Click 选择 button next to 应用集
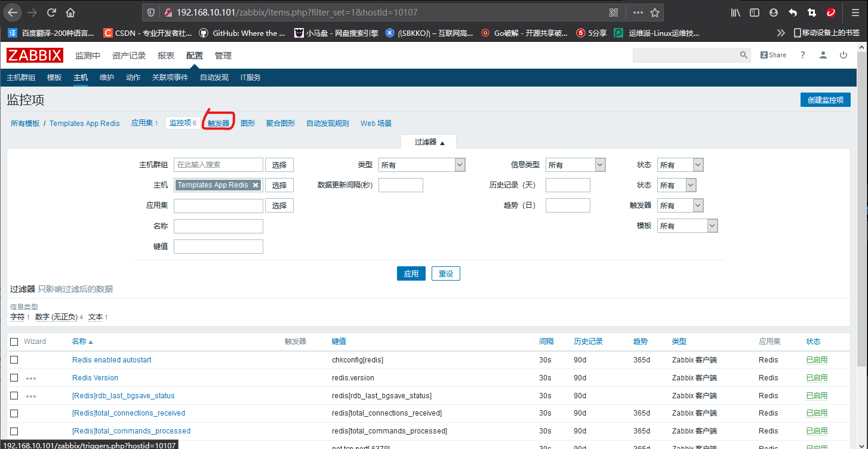868x449 pixels. coord(279,205)
